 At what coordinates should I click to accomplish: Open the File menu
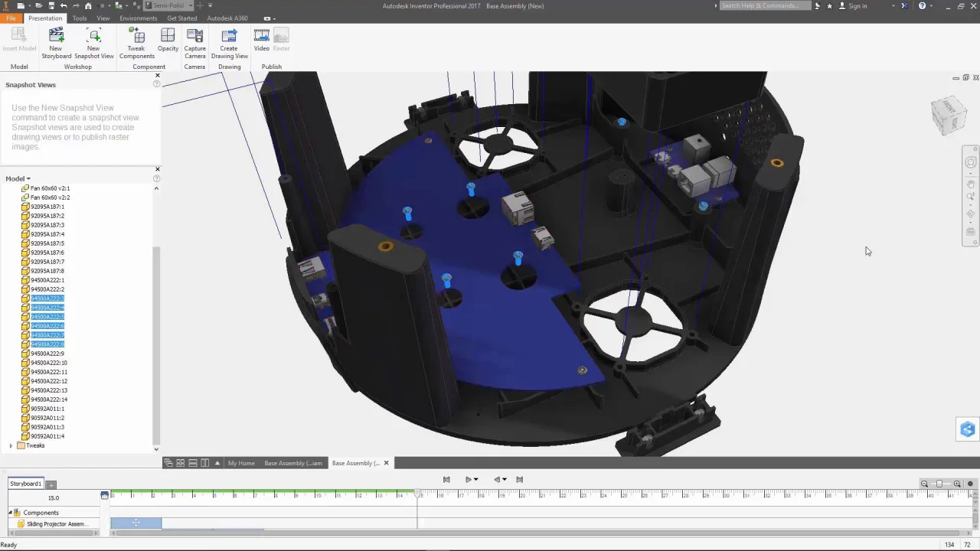click(x=11, y=18)
